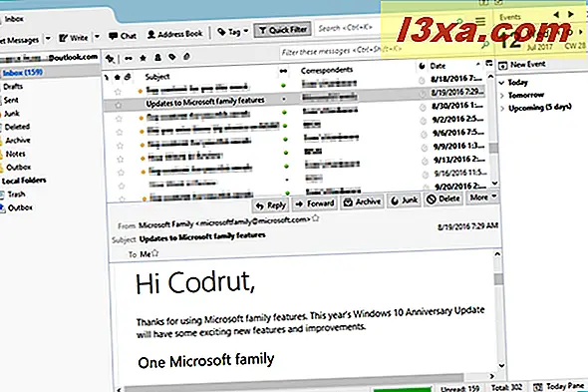Expand the Upcoming (5 days) section
Screen dimensions: 588x392
point(502,108)
